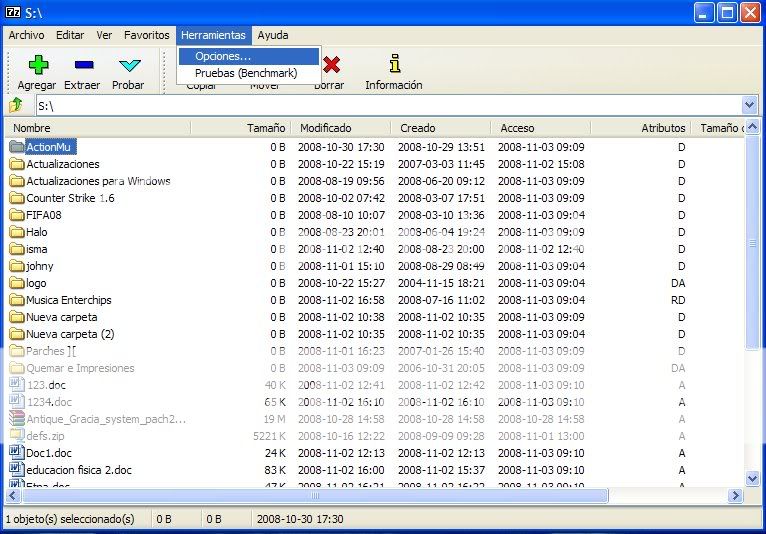Select the Parches ][ folder icon
The width and height of the screenshot is (766, 534).
click(x=17, y=351)
